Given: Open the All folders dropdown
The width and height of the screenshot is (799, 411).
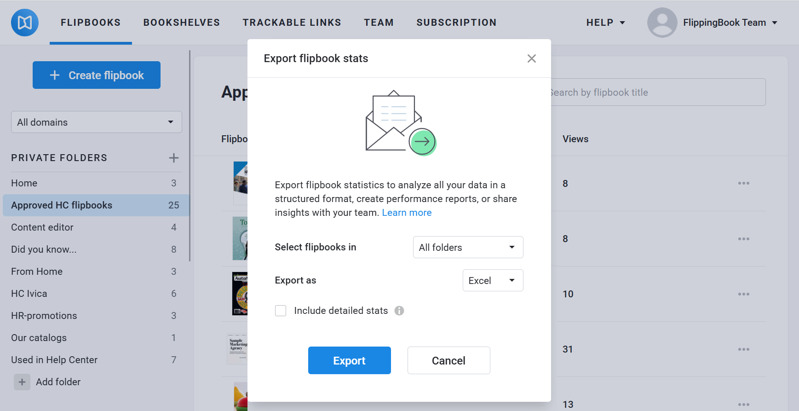Looking at the screenshot, I should tap(467, 247).
